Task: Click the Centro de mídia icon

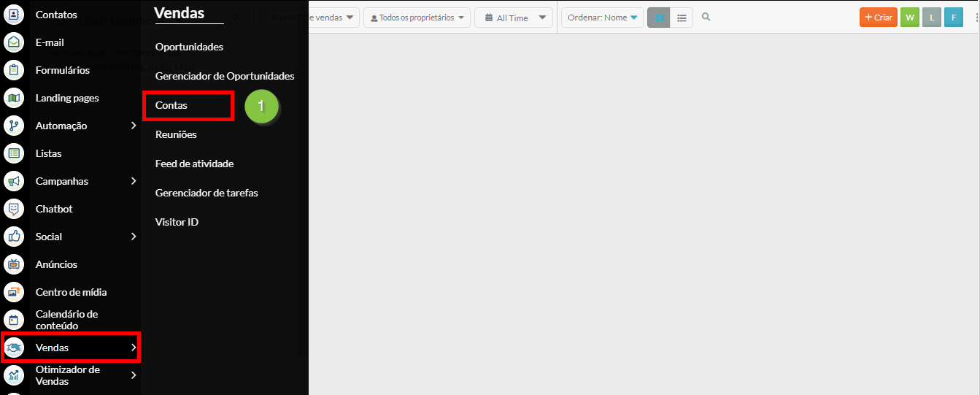Action: pos(14,292)
